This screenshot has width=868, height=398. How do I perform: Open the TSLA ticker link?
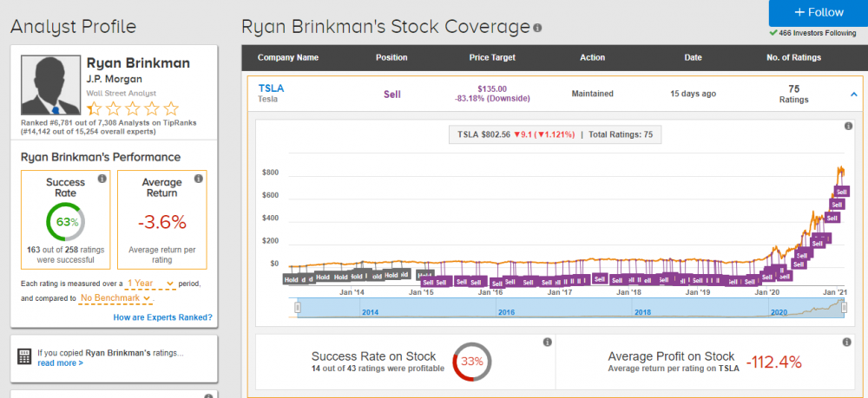click(271, 88)
